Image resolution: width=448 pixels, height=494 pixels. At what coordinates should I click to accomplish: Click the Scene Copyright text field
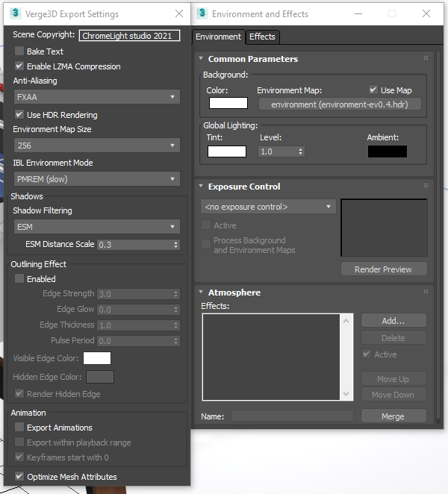(129, 36)
